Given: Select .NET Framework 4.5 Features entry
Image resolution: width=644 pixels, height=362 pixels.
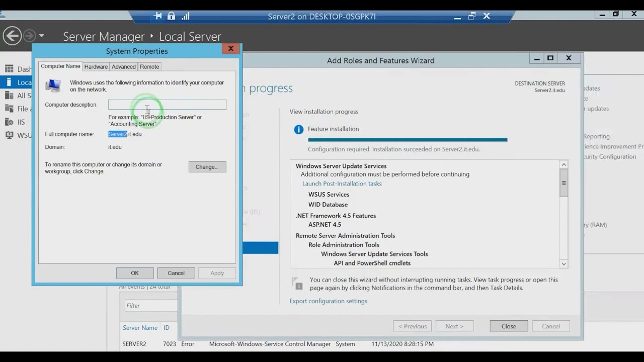Looking at the screenshot, I should [x=336, y=216].
